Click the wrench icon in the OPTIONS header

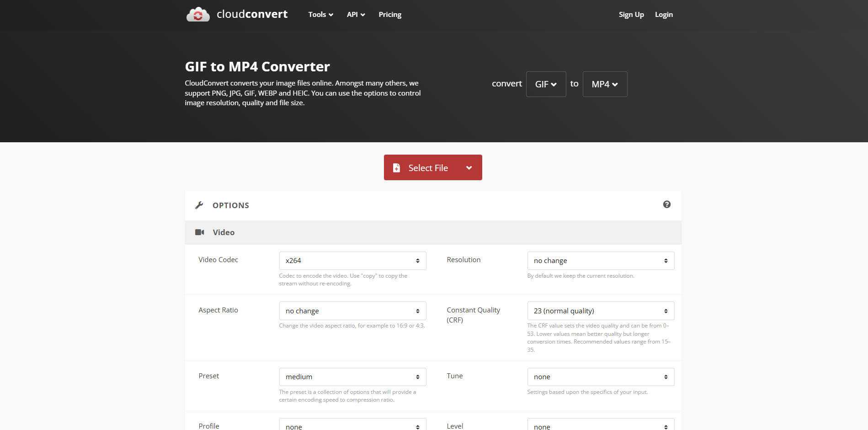click(200, 205)
